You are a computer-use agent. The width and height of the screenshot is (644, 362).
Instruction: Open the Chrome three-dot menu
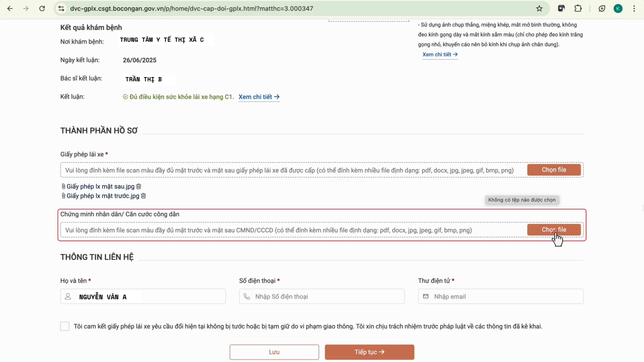click(x=634, y=9)
